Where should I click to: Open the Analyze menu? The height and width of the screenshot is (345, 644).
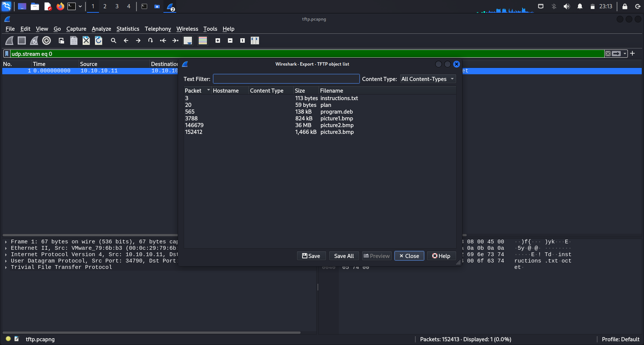(x=101, y=29)
